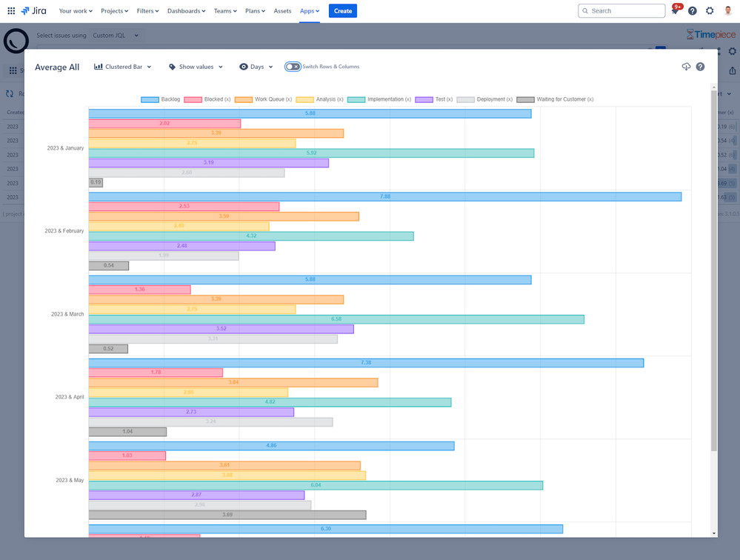The image size is (740, 560).
Task: Download the chart with the cloud icon
Action: click(x=686, y=67)
